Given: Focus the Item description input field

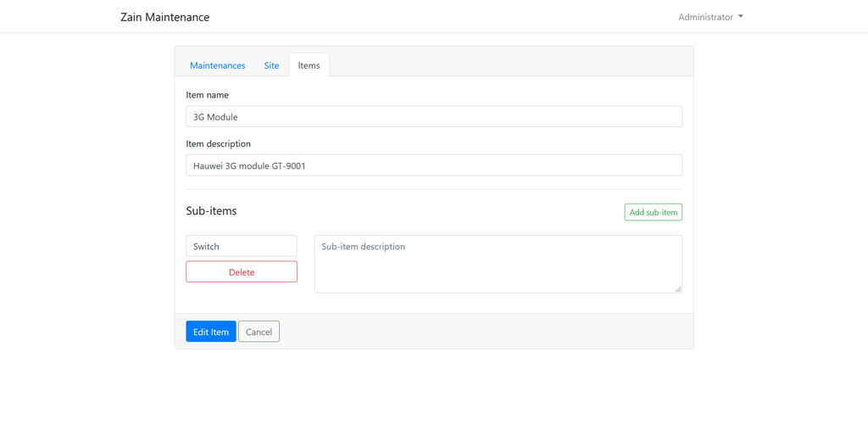Looking at the screenshot, I should click(x=434, y=165).
